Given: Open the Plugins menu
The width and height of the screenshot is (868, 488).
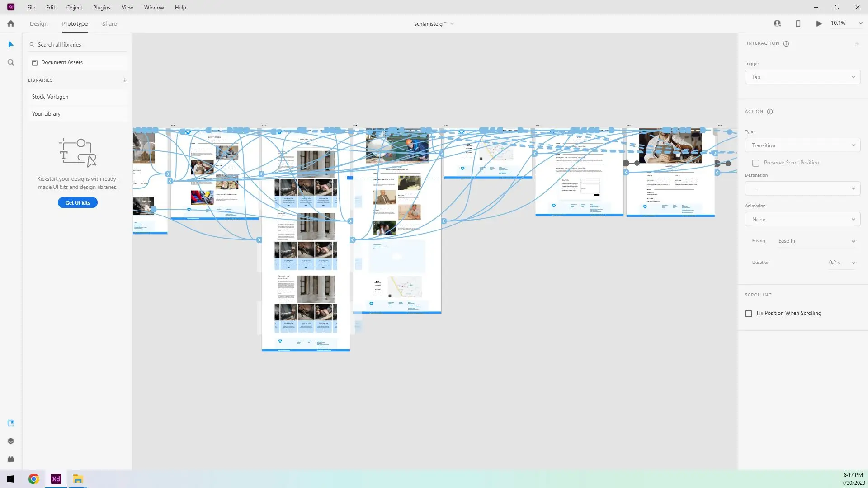Looking at the screenshot, I should (x=102, y=8).
